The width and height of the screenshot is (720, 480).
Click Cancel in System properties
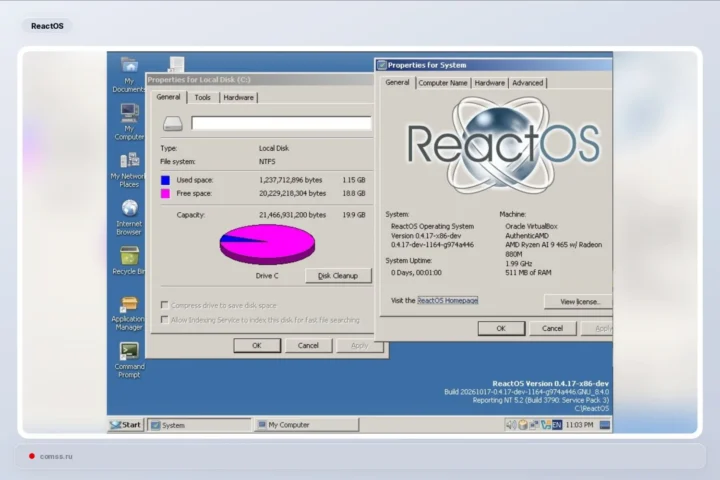pos(552,328)
